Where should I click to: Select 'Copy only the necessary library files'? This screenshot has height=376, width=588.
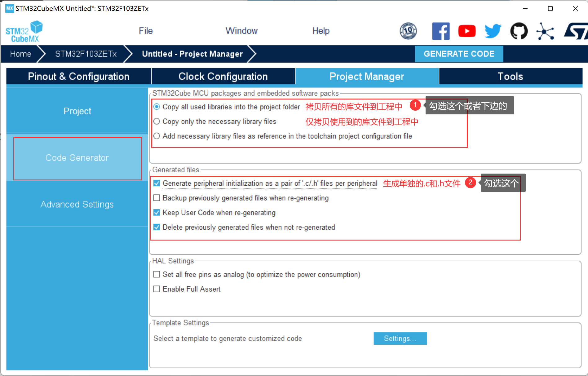(157, 122)
